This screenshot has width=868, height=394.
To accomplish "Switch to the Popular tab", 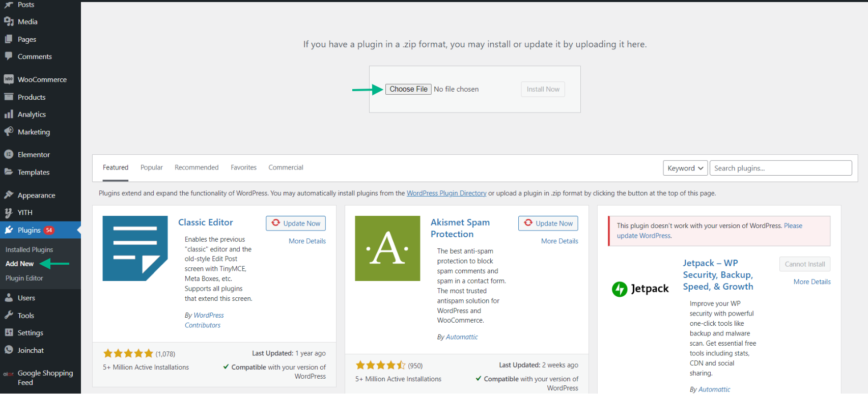I will (x=152, y=167).
